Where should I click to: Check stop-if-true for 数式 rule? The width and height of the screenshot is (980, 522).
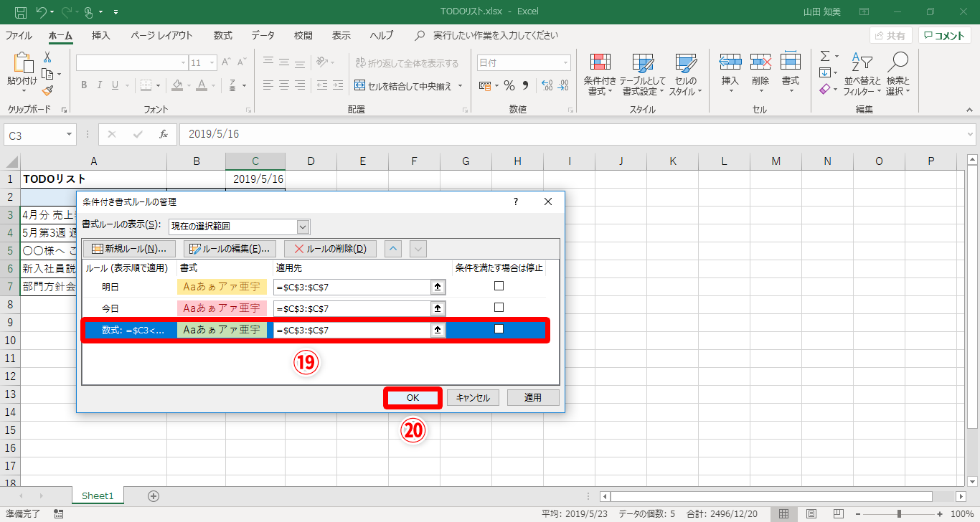(x=499, y=329)
